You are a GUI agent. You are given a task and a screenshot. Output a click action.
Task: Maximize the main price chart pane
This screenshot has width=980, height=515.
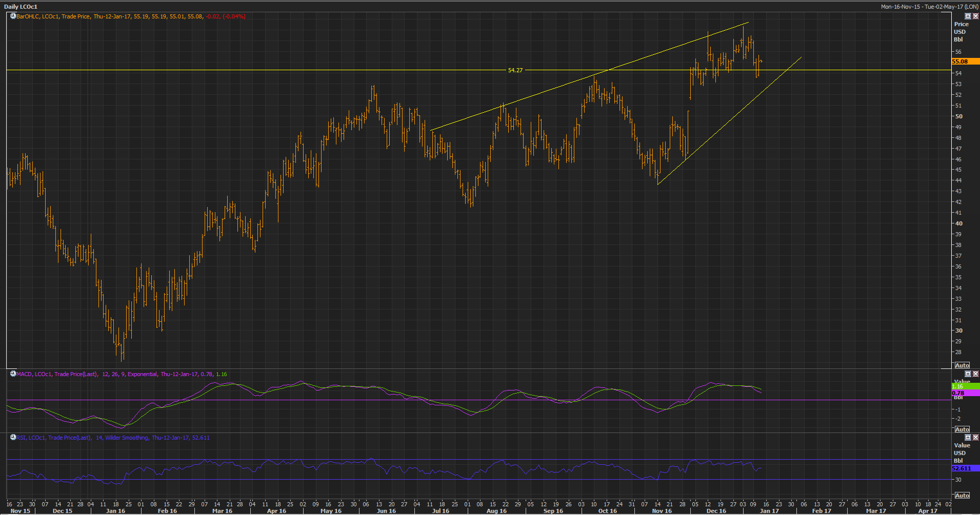coord(968,16)
